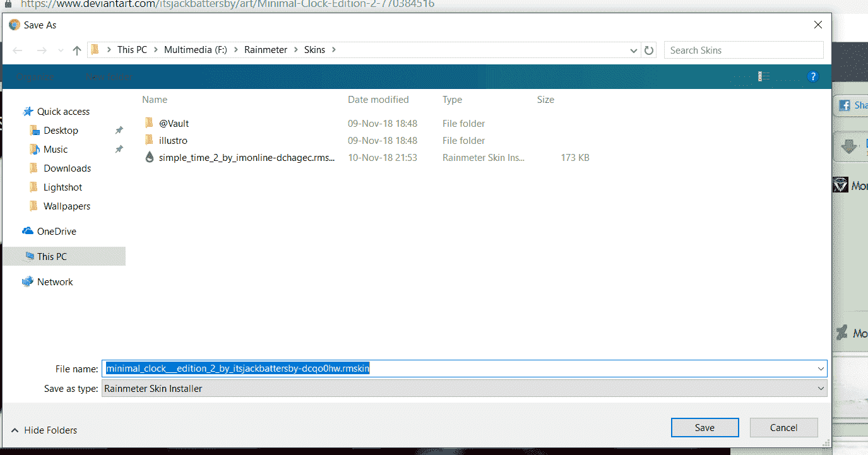Click the Wallpapers folder icon in sidebar
This screenshot has height=455, width=868.
coord(34,206)
